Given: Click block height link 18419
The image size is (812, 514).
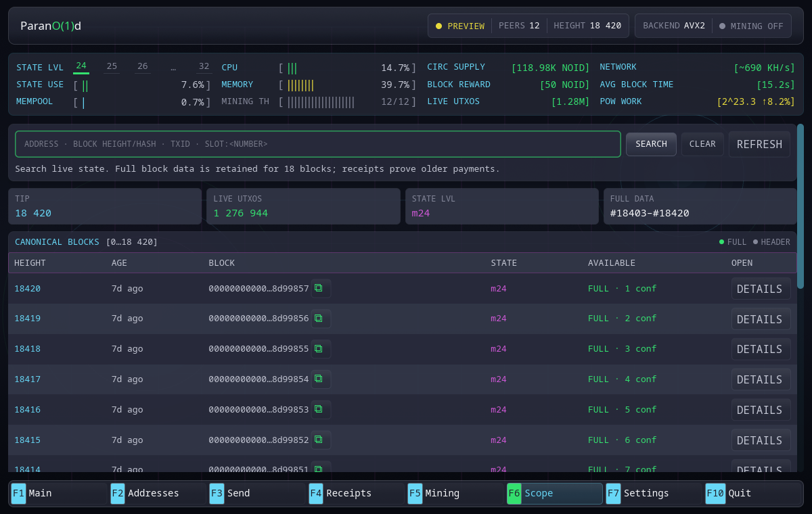Looking at the screenshot, I should click(28, 319).
